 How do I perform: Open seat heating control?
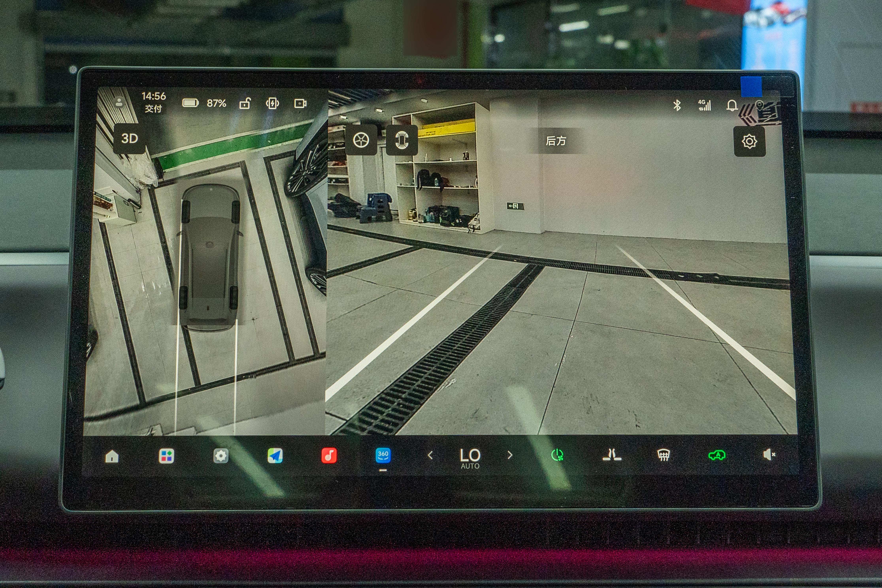coord(612,455)
